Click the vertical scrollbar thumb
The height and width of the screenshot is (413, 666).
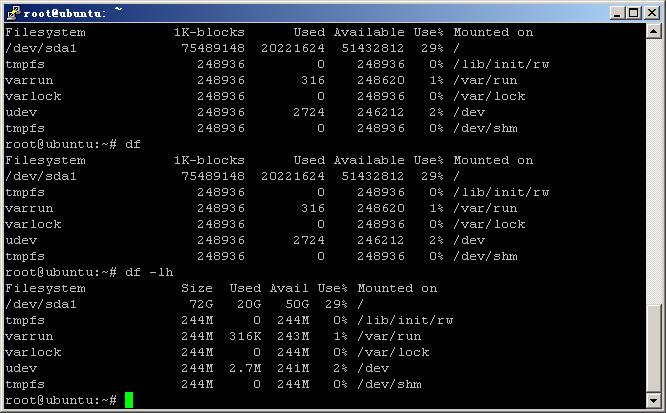654,348
